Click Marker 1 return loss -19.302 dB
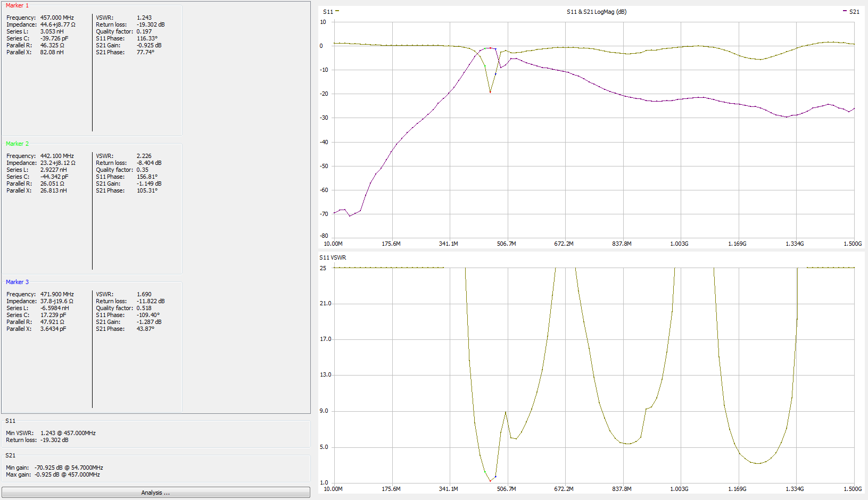The width and height of the screenshot is (868, 500). [x=151, y=24]
